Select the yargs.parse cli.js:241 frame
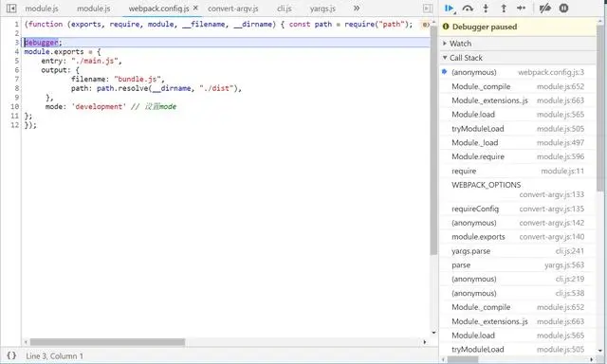This screenshot has height=364, width=607. (518, 251)
